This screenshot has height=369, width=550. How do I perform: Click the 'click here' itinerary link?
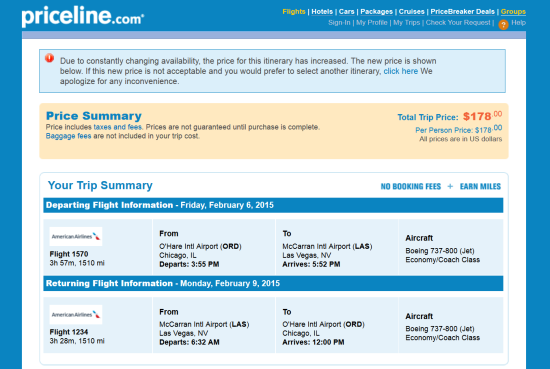click(x=401, y=71)
